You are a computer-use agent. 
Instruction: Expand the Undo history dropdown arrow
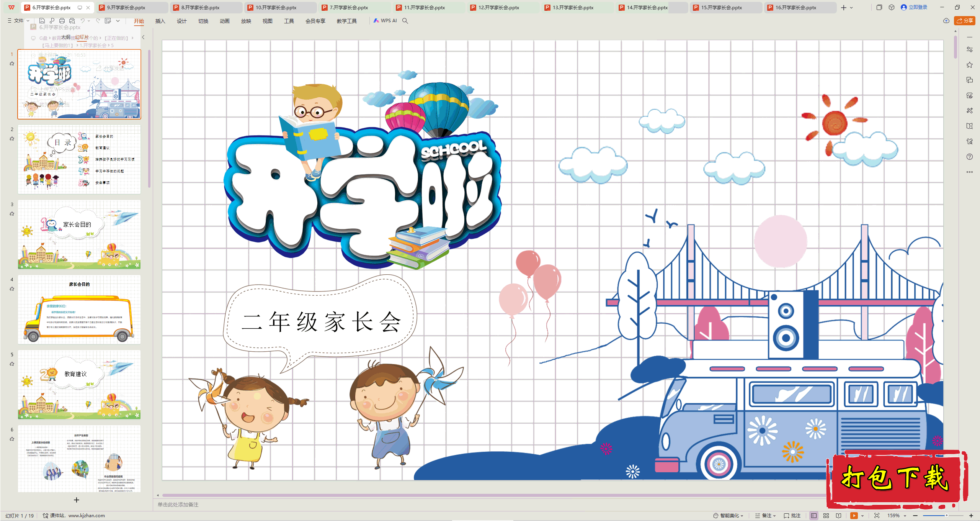(x=89, y=21)
